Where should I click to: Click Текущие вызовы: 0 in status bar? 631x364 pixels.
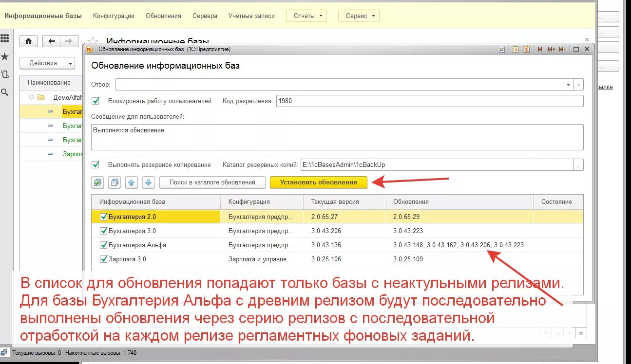(x=37, y=353)
